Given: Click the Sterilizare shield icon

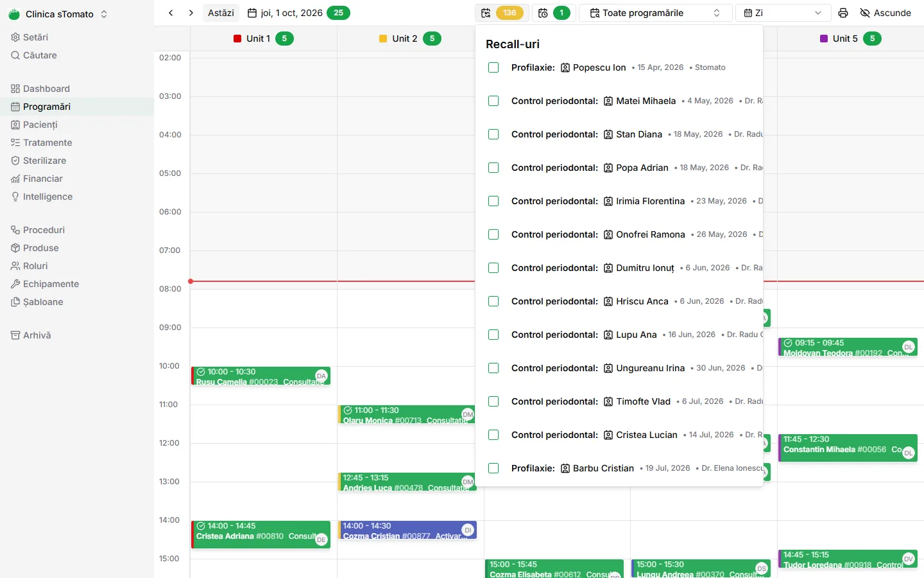Looking at the screenshot, I should tap(15, 161).
